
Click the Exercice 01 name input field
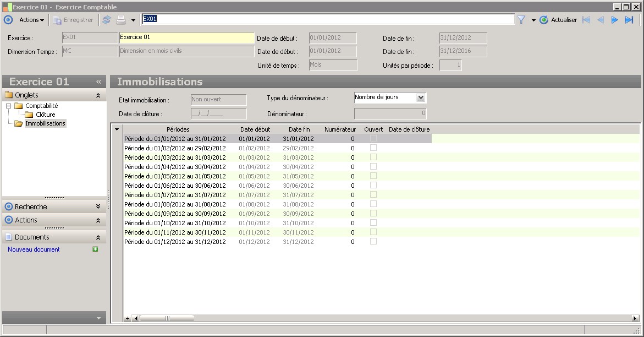click(x=186, y=37)
